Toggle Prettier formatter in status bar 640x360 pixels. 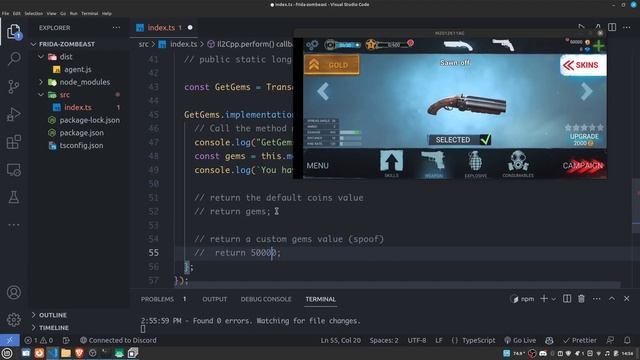point(580,340)
